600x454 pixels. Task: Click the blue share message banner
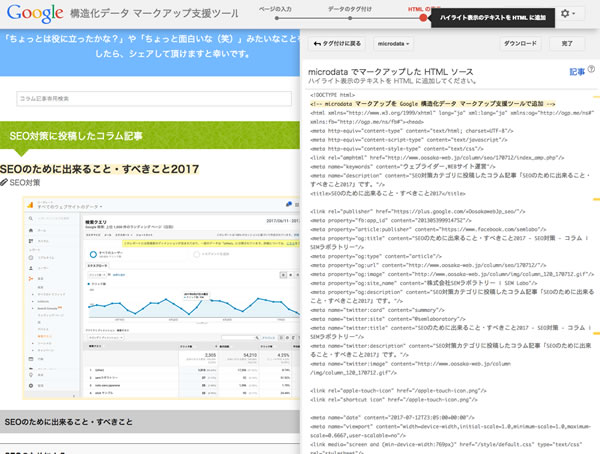click(150, 52)
